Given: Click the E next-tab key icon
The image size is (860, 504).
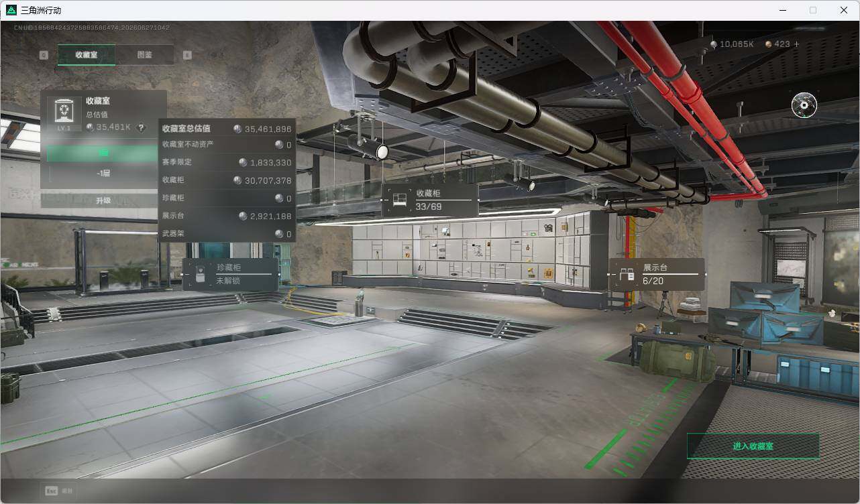Looking at the screenshot, I should coord(187,55).
